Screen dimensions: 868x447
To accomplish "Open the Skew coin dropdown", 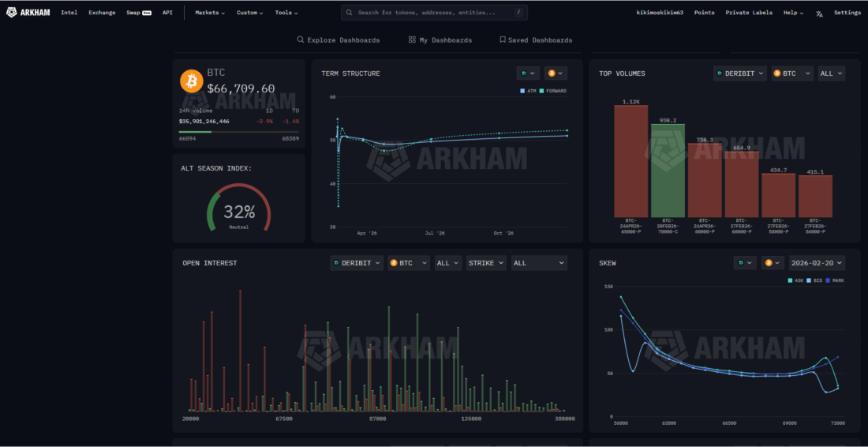I will [x=773, y=262].
